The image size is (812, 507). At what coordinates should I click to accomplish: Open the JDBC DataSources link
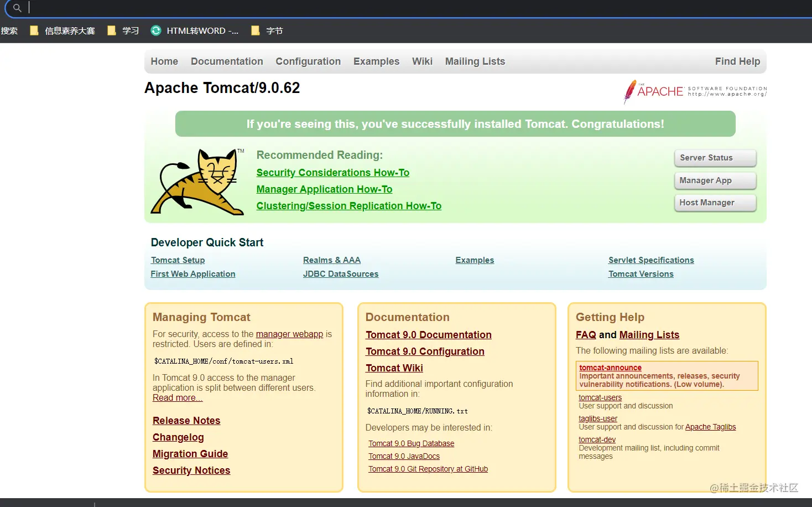(x=341, y=274)
